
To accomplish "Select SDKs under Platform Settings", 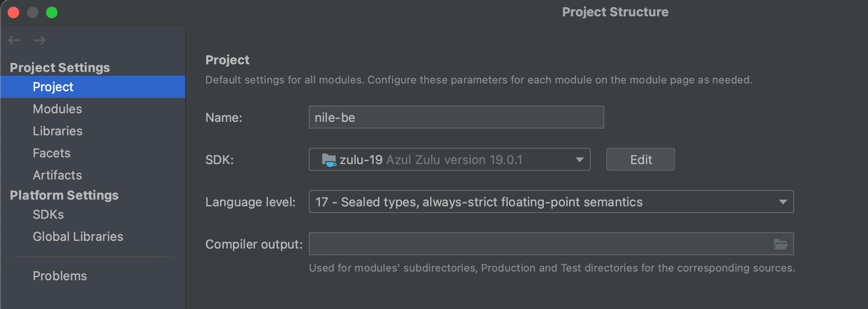I will [48, 214].
